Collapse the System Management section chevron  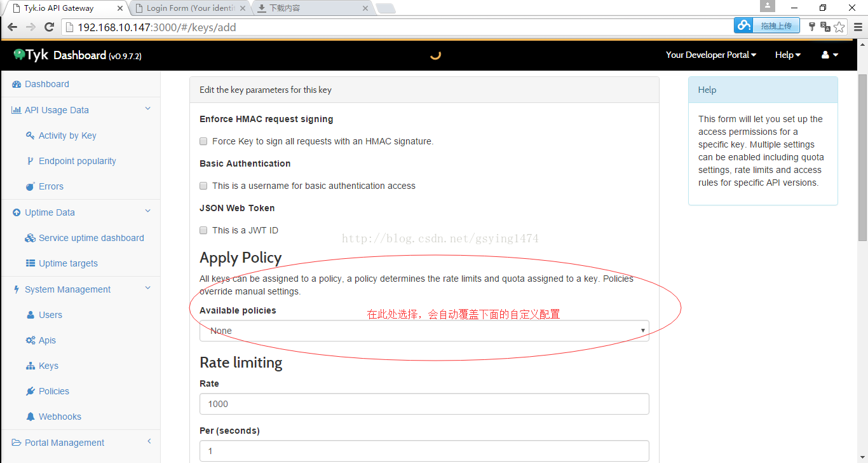[148, 289]
